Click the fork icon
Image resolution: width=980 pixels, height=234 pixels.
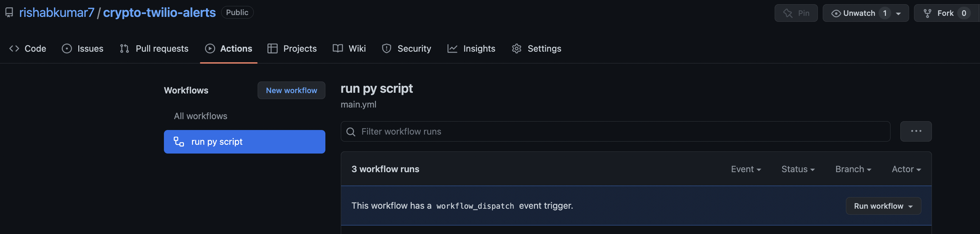pos(927,13)
